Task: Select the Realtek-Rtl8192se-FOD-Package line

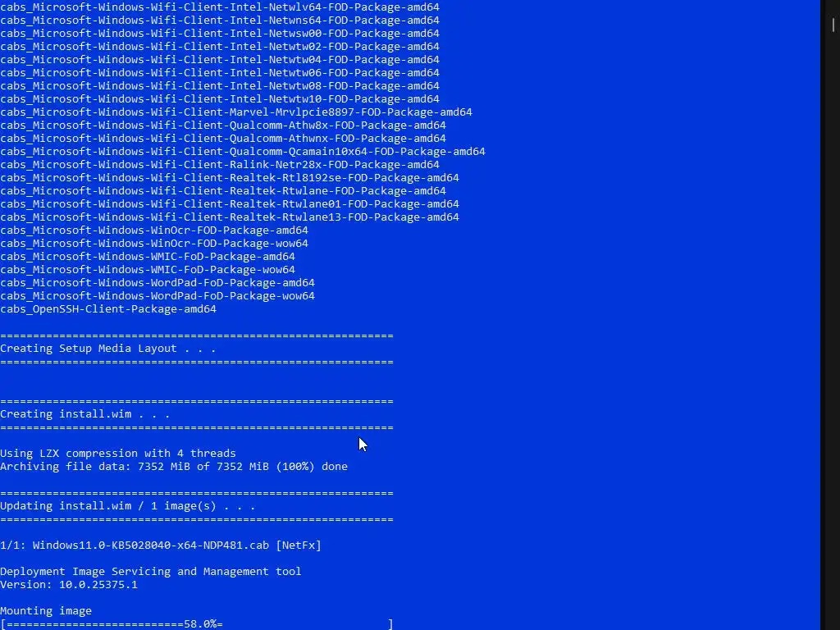Action: (230, 178)
